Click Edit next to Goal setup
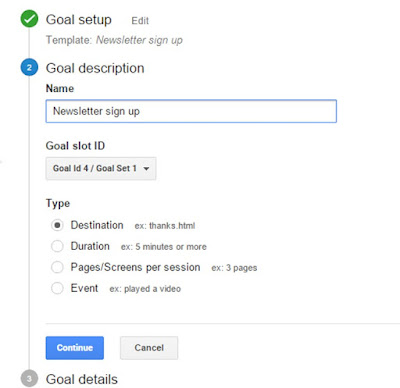Screen dimensions: 400x388 click(140, 21)
